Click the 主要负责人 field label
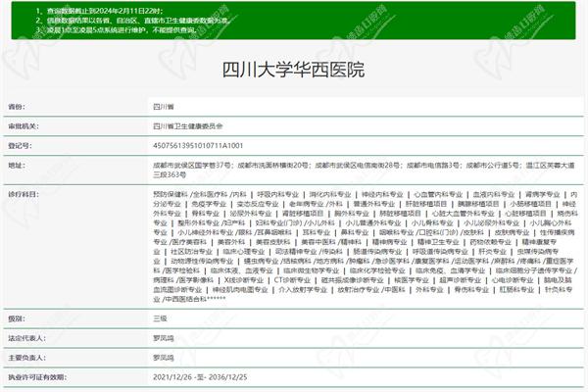588x392 pixels. [23, 357]
